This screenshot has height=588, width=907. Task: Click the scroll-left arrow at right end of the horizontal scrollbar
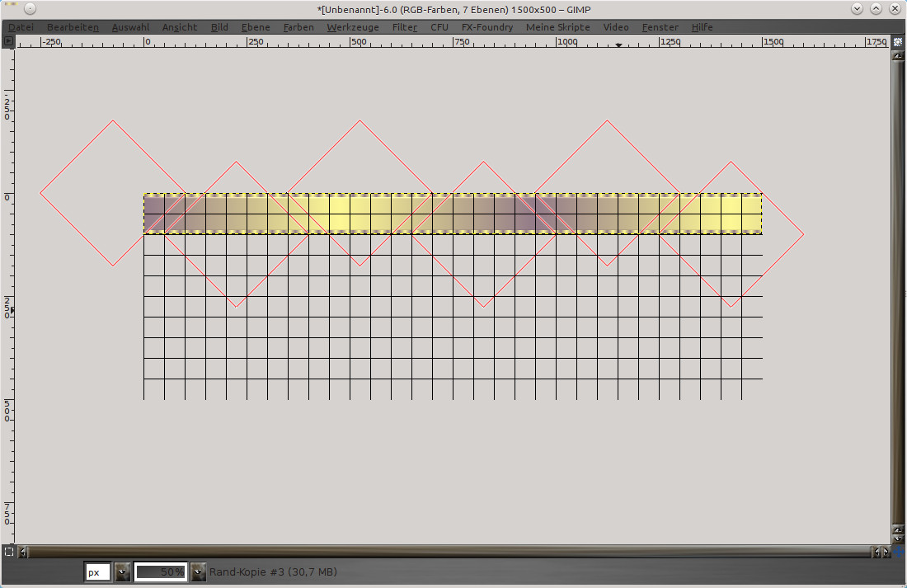(x=876, y=553)
